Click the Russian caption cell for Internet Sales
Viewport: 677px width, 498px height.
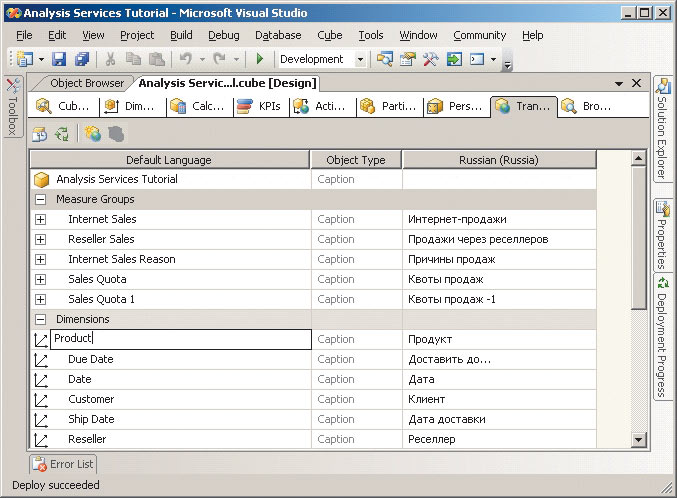[499, 219]
